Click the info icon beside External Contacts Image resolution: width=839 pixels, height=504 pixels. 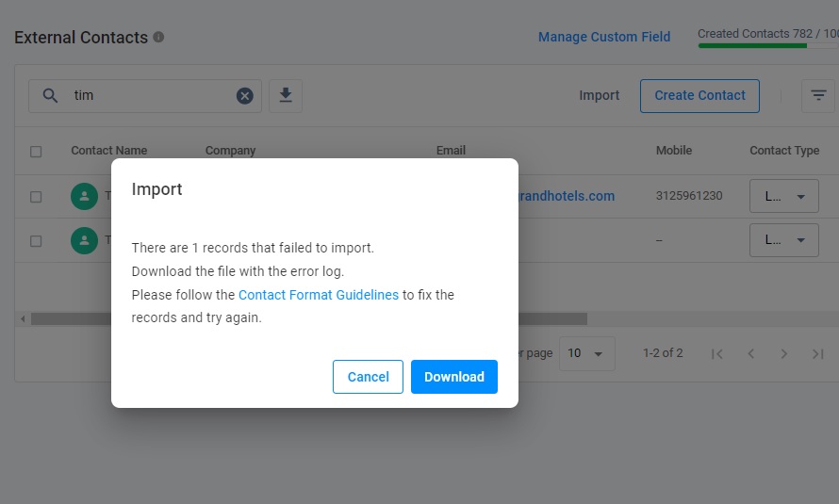158,38
